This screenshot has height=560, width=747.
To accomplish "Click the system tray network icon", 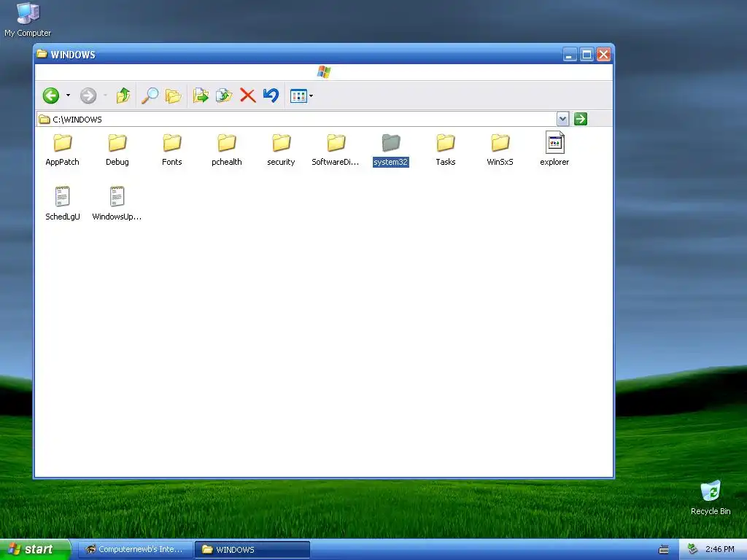I will 693,549.
